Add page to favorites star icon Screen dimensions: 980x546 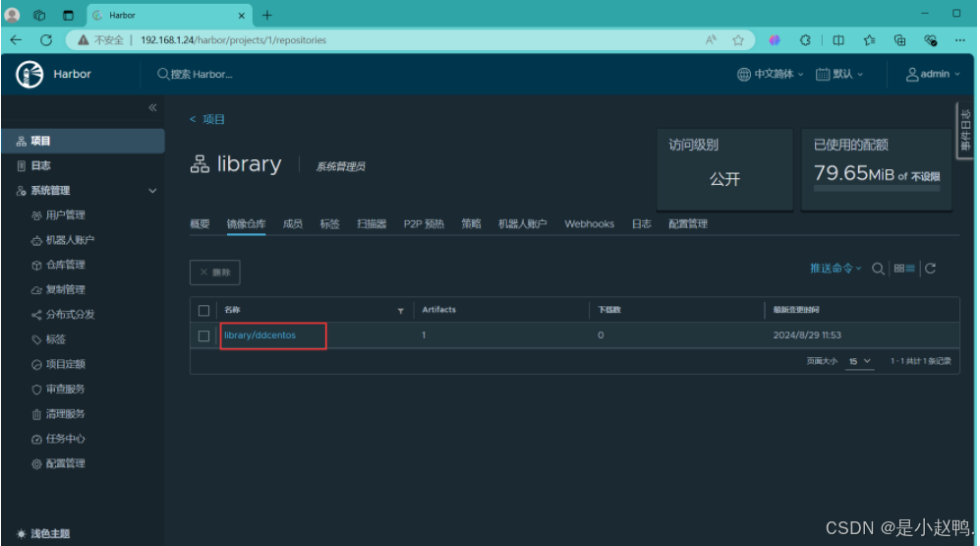(x=738, y=40)
